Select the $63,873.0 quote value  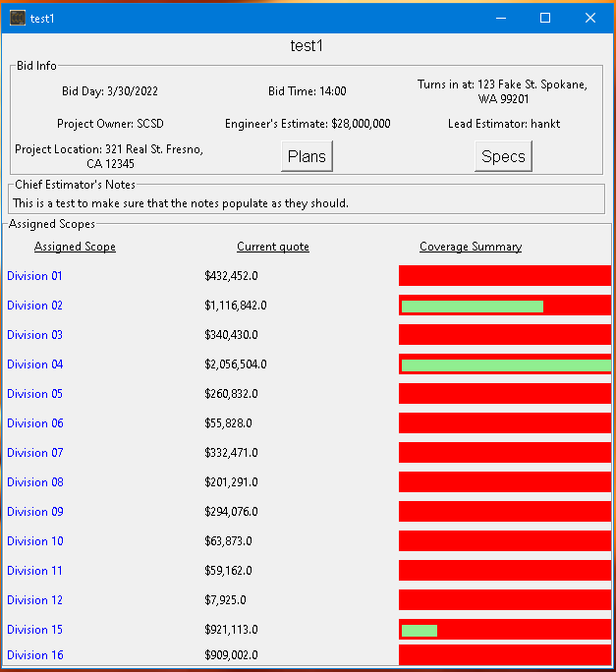229,541
